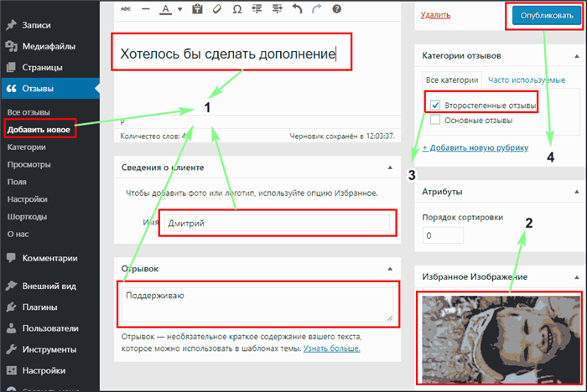Viewport: 587px width, 392px height.
Task: Click the Плагины plug icon
Action: click(x=11, y=307)
